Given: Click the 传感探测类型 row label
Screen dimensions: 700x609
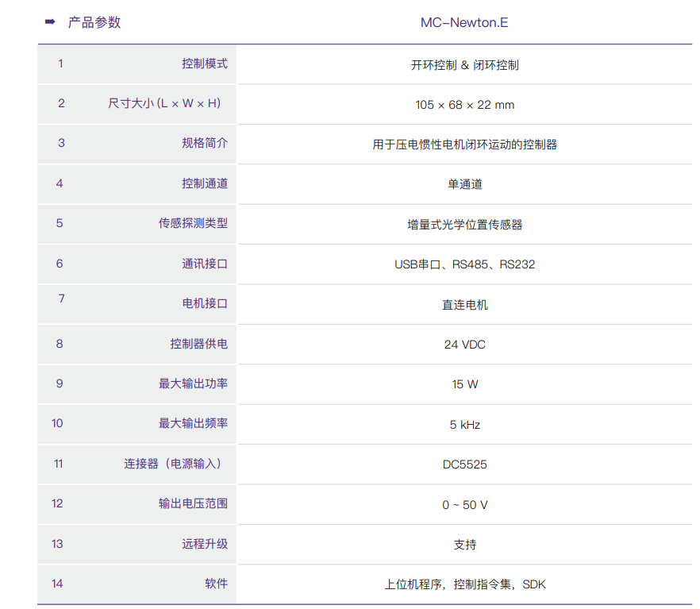Looking at the screenshot, I should 193,223.
